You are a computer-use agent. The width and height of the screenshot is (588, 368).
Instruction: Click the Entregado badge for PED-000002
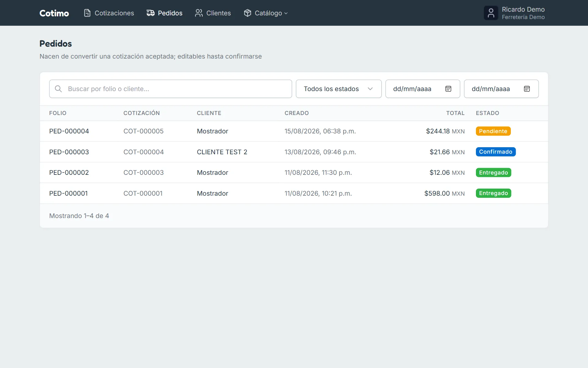pos(493,173)
